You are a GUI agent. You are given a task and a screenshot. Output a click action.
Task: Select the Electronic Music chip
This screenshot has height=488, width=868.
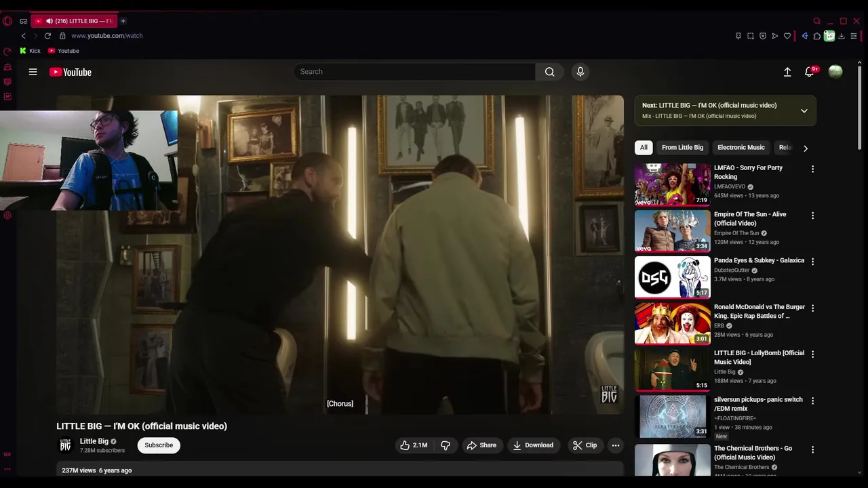point(741,148)
